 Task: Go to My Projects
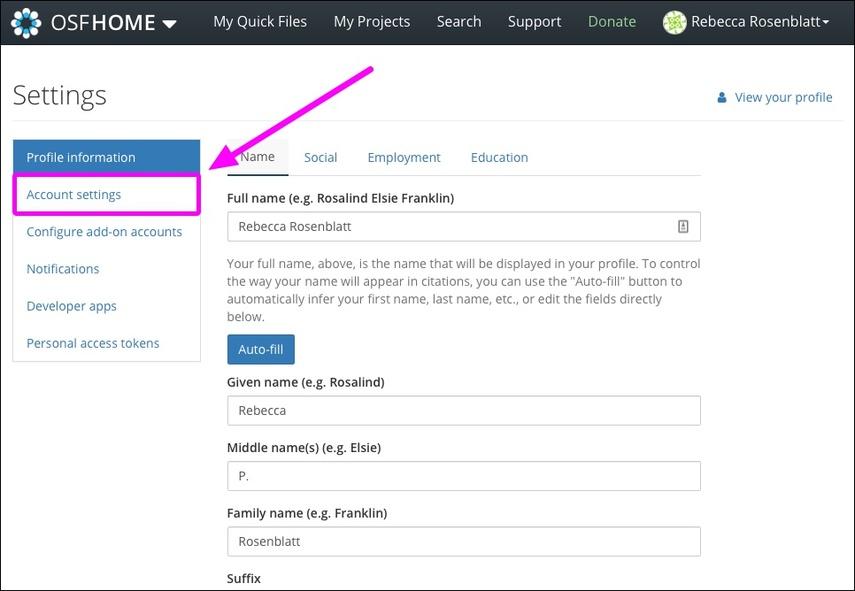coord(372,22)
